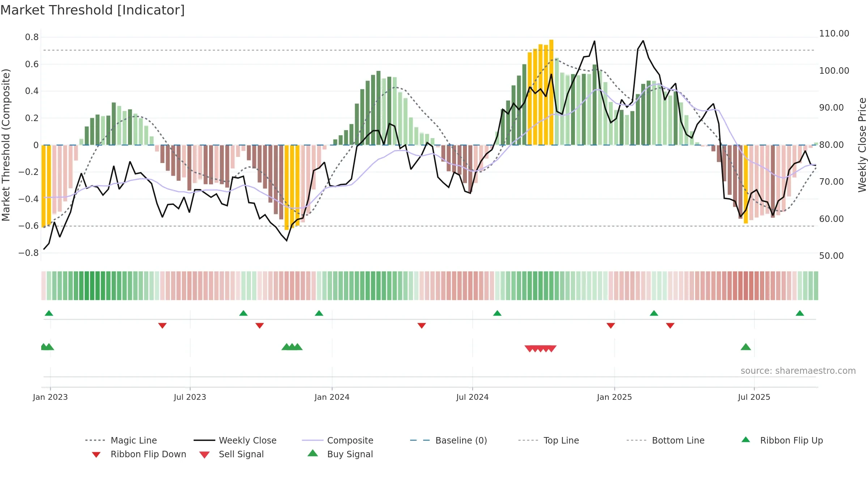Viewport: 868px width, 488px height.
Task: Toggle the Bottom Line legend entry
Action: pyautogui.click(x=665, y=440)
